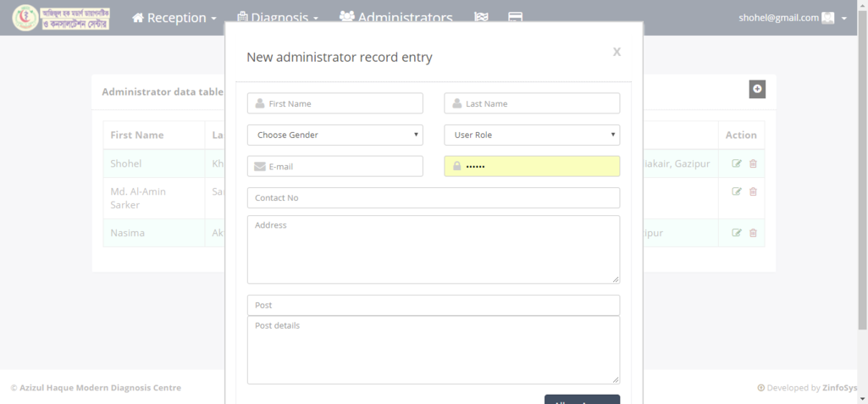Expand the user account menu shohel@gmail.com

tap(792, 18)
